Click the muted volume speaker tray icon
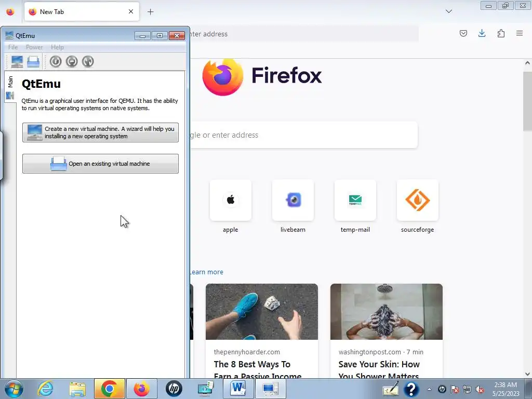The width and height of the screenshot is (532, 399). click(480, 389)
